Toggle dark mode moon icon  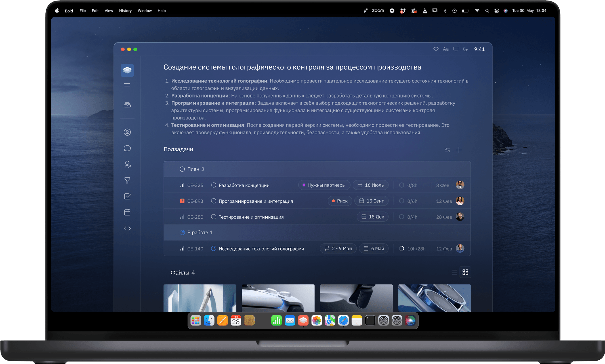pos(465,49)
